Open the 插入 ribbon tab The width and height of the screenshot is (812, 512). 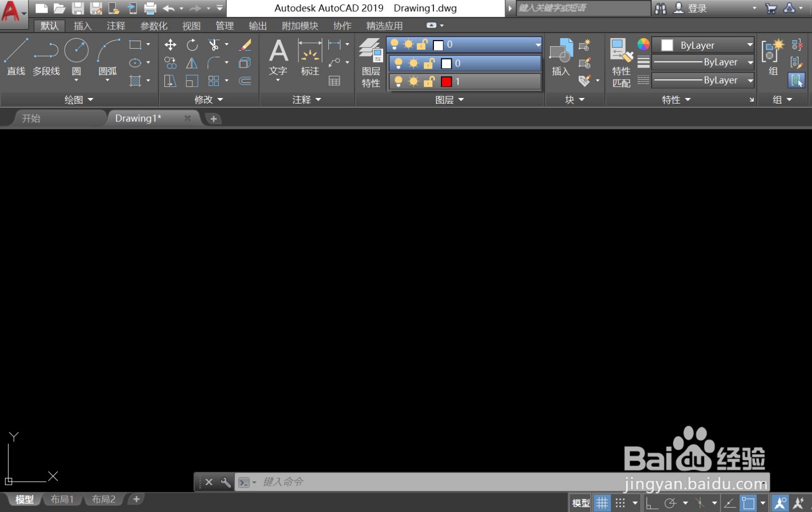coord(83,25)
